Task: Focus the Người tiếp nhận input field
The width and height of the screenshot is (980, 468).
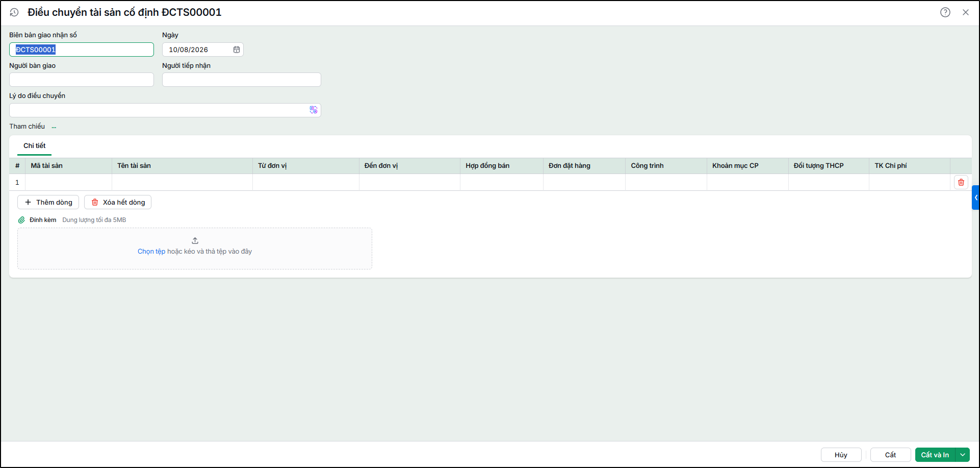Action: pos(242,80)
